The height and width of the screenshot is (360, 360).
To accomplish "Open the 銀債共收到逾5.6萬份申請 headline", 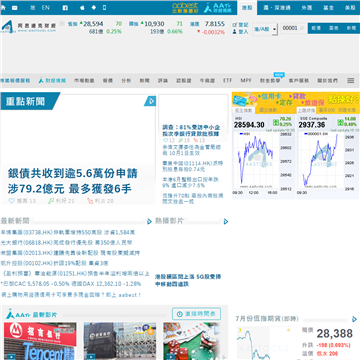I will (x=72, y=181).
